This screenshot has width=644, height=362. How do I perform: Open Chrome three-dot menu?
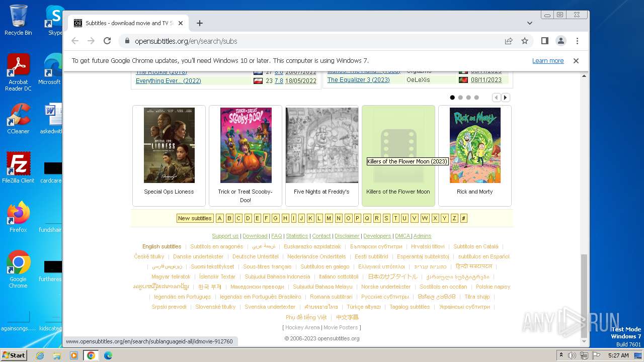[577, 41]
